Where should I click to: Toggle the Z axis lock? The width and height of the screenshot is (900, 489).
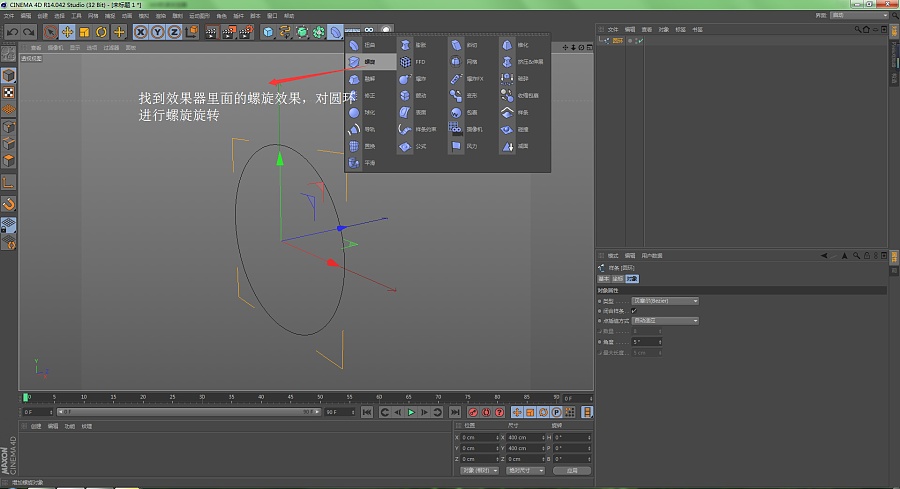174,32
